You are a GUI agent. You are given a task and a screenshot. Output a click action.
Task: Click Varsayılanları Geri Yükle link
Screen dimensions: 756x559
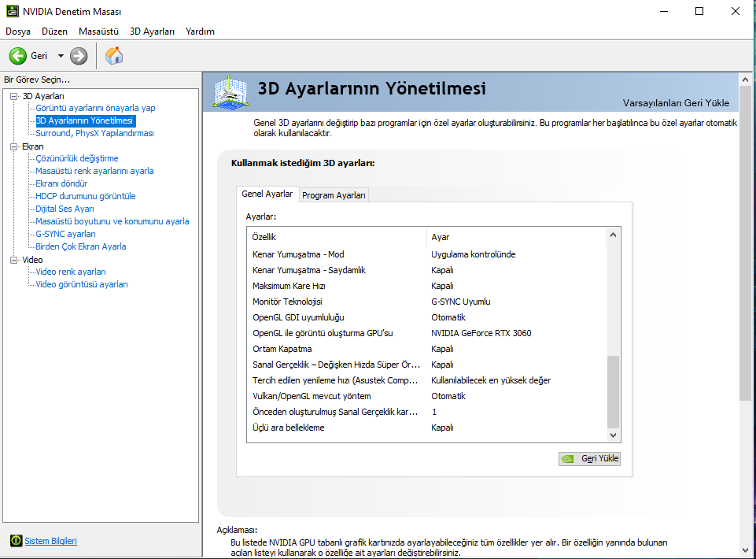[676, 103]
